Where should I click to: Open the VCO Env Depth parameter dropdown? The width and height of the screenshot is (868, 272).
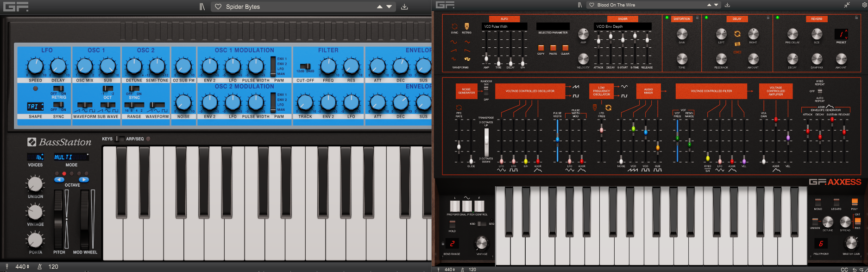(623, 26)
